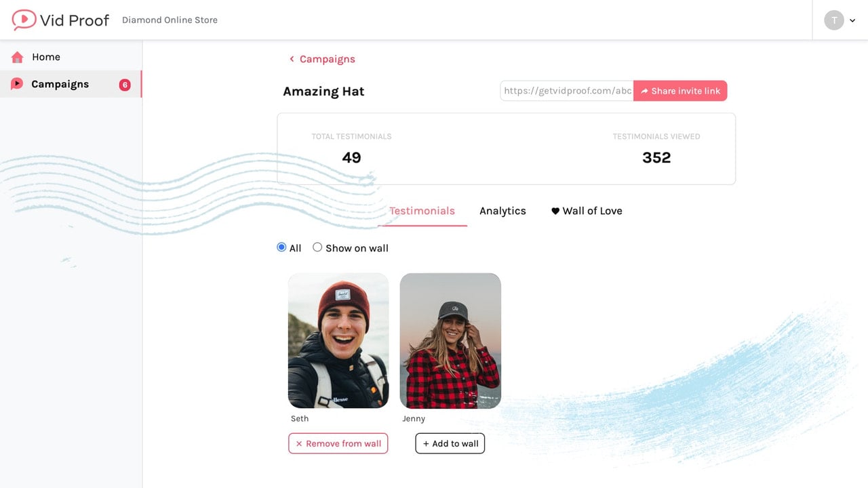Click the Campaigns play-bubble sidebar icon
The width and height of the screenshot is (868, 488).
[x=17, y=84]
